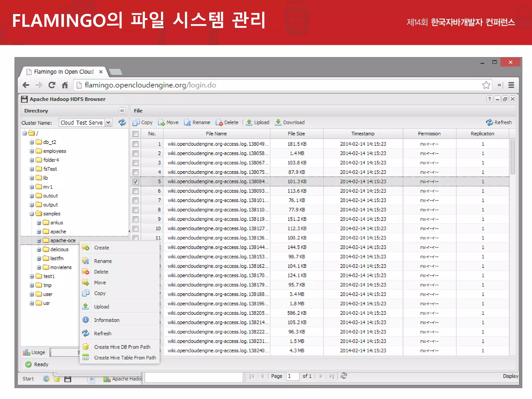Click the Delete toolbar icon
This screenshot has height=399, width=532.
[219, 122]
